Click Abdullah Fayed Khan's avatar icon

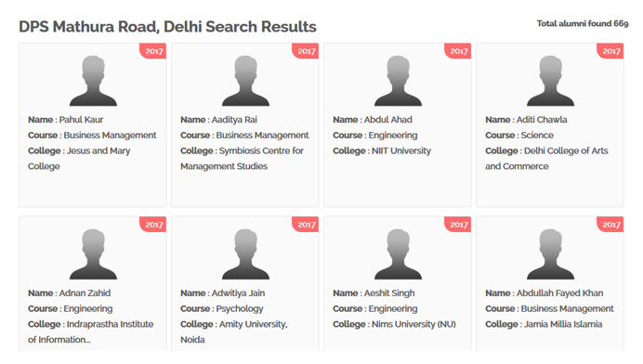[551, 254]
